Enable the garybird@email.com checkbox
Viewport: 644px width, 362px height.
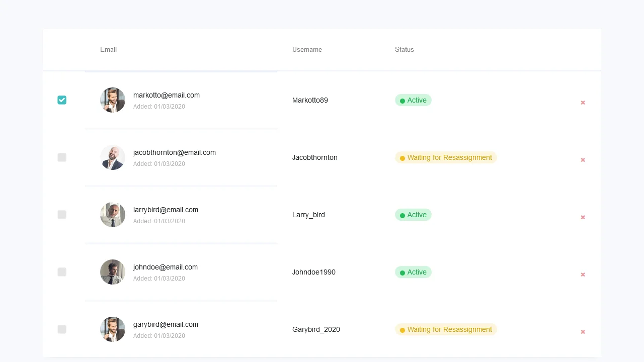pyautogui.click(x=62, y=329)
